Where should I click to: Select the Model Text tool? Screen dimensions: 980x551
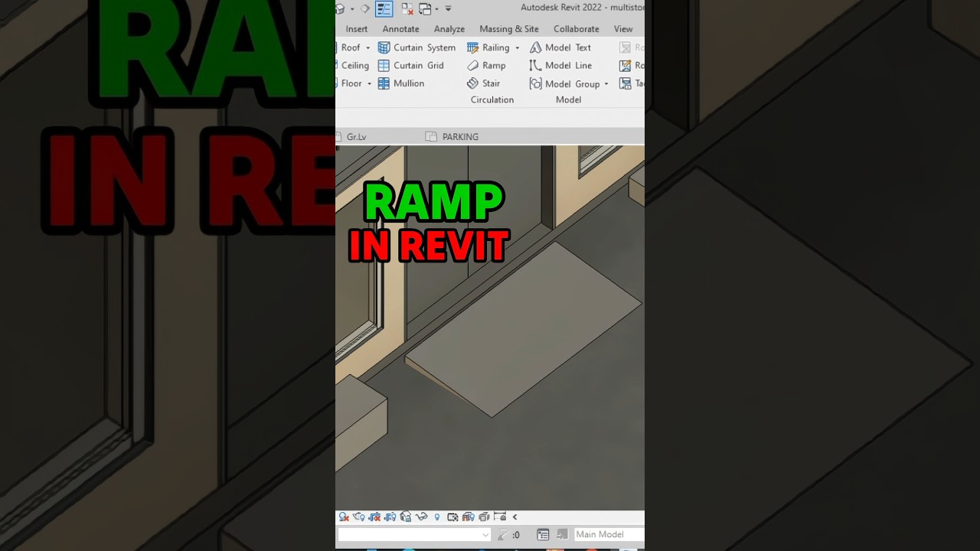click(560, 47)
